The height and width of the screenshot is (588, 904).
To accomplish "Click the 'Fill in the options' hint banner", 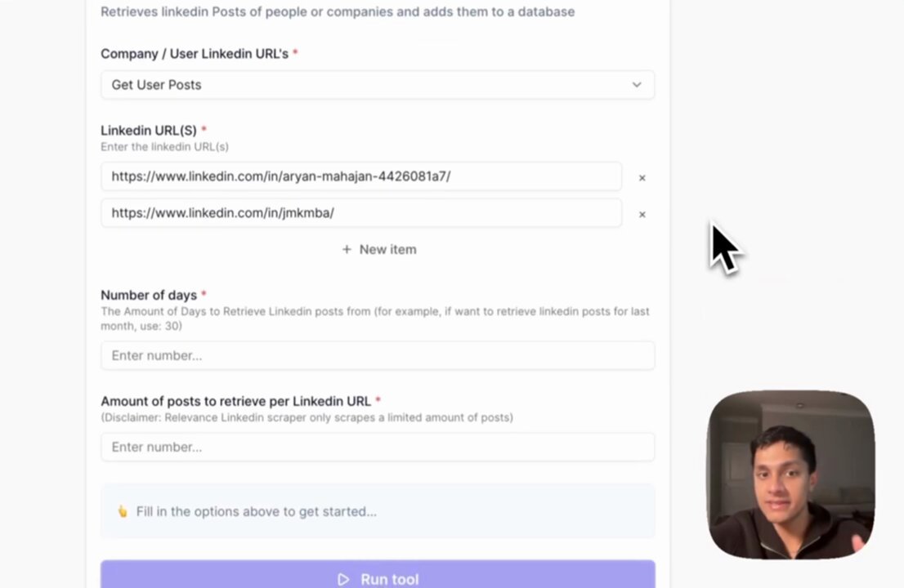I will pos(378,511).
